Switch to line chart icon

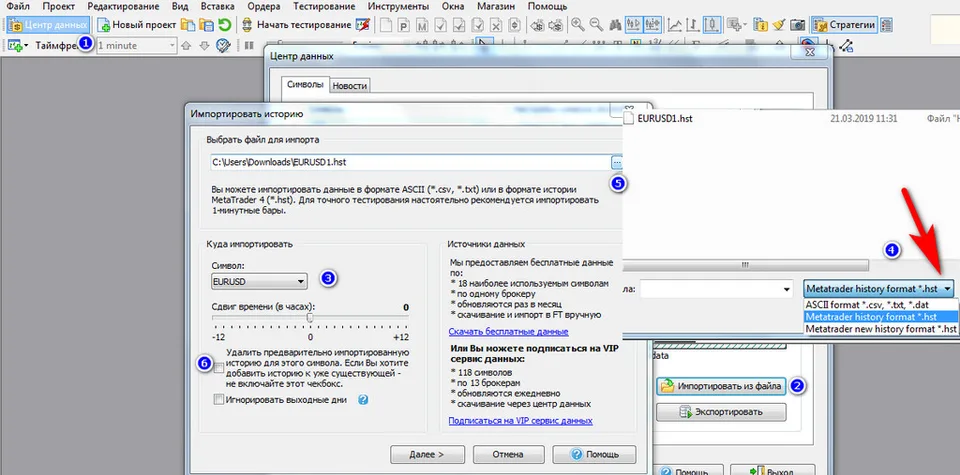[675, 25]
